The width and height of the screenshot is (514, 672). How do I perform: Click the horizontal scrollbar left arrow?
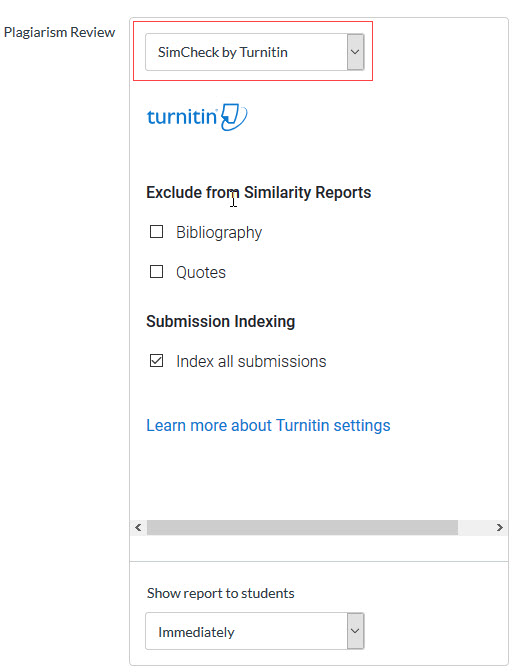click(x=138, y=528)
